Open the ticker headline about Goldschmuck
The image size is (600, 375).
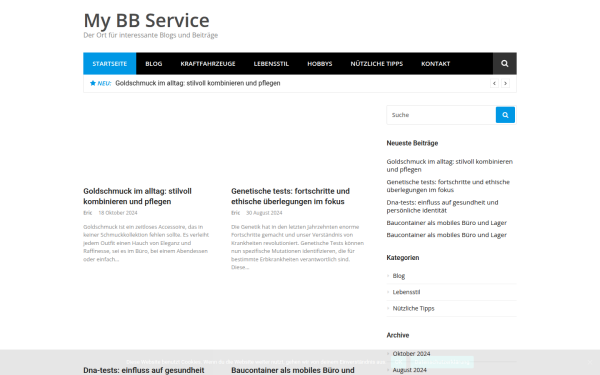click(197, 83)
